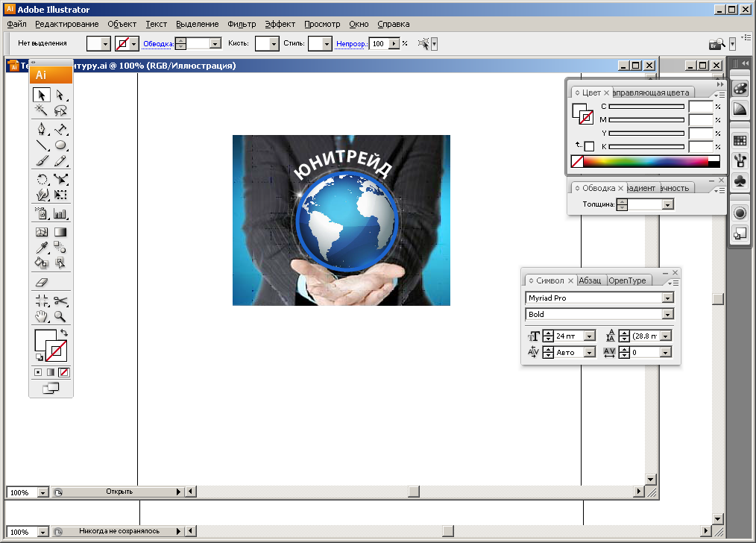Select the Eraser tool
The image size is (756, 543).
click(42, 282)
